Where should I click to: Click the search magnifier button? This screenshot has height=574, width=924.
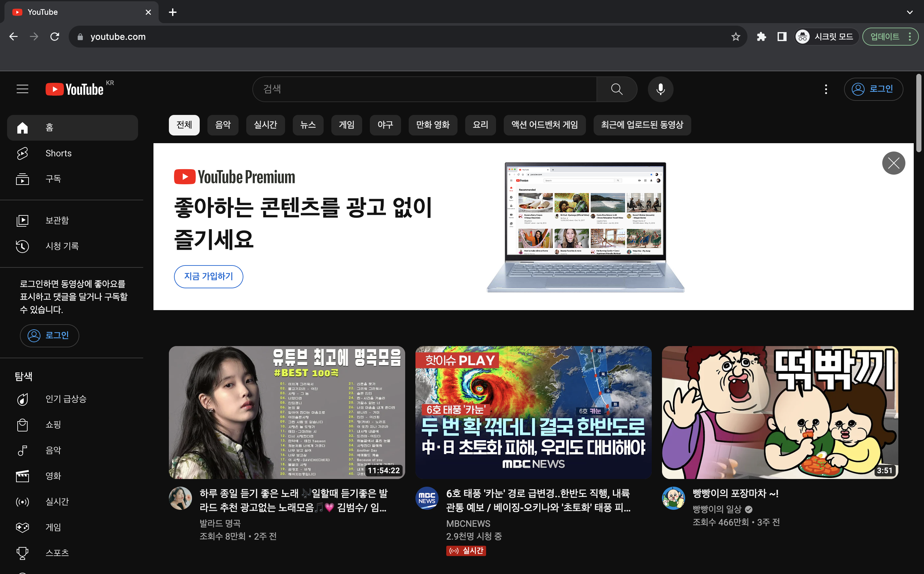click(616, 89)
